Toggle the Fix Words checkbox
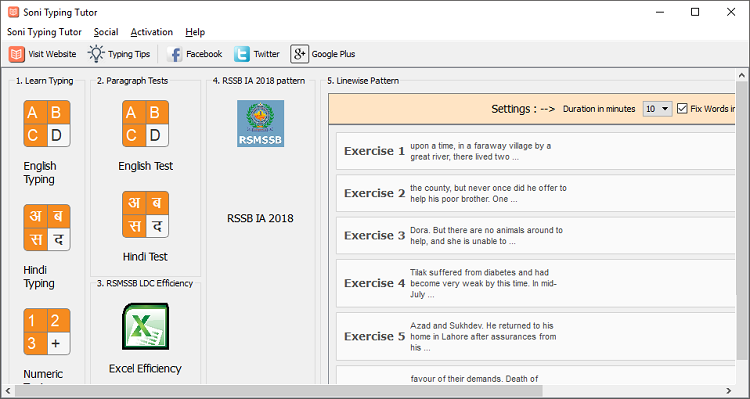750x399 pixels. click(682, 109)
